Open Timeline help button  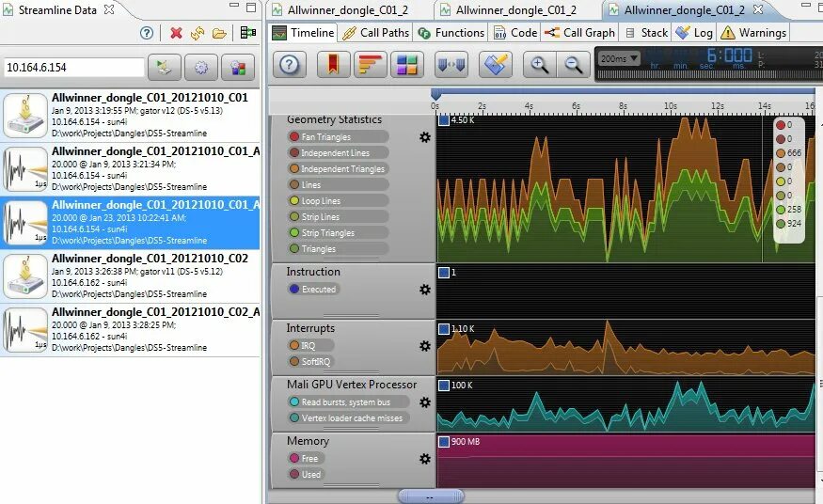pos(289,65)
